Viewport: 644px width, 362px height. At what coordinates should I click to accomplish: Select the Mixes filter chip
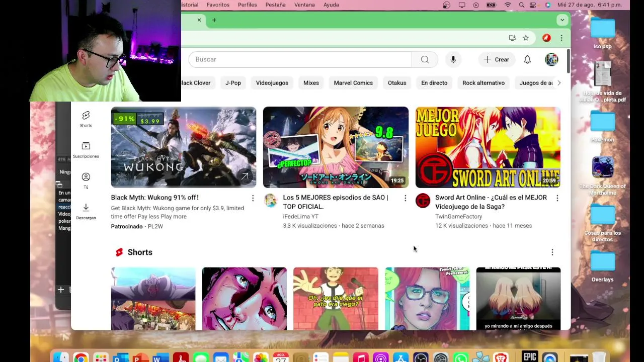[x=311, y=83]
